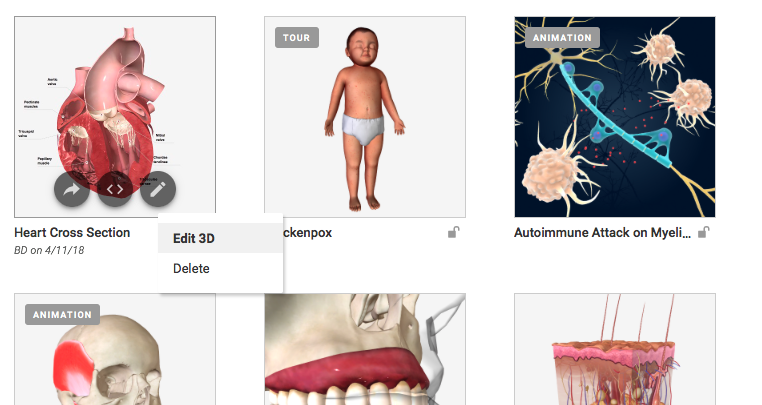Click the embed code icon on heart thumbnail
762x405 pixels.
click(115, 189)
